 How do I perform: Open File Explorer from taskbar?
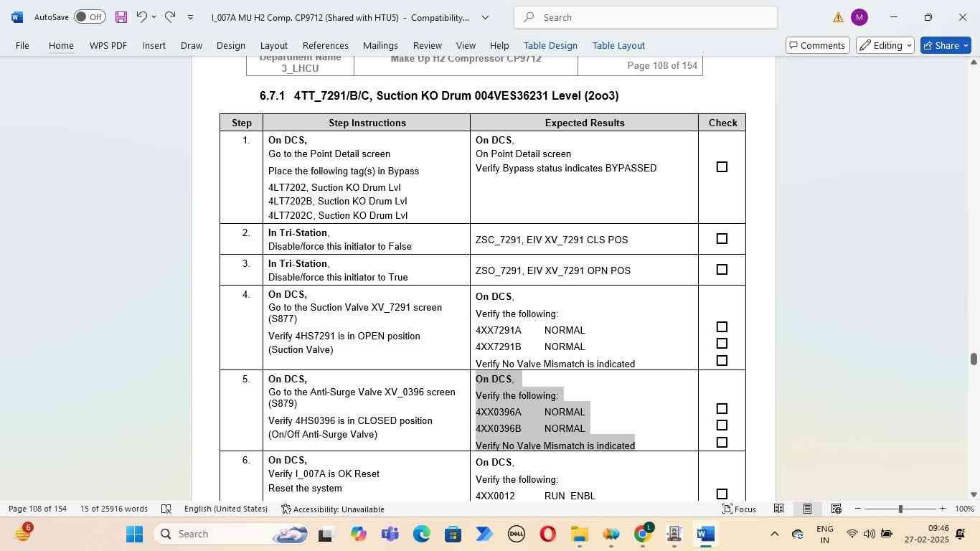pos(579,534)
